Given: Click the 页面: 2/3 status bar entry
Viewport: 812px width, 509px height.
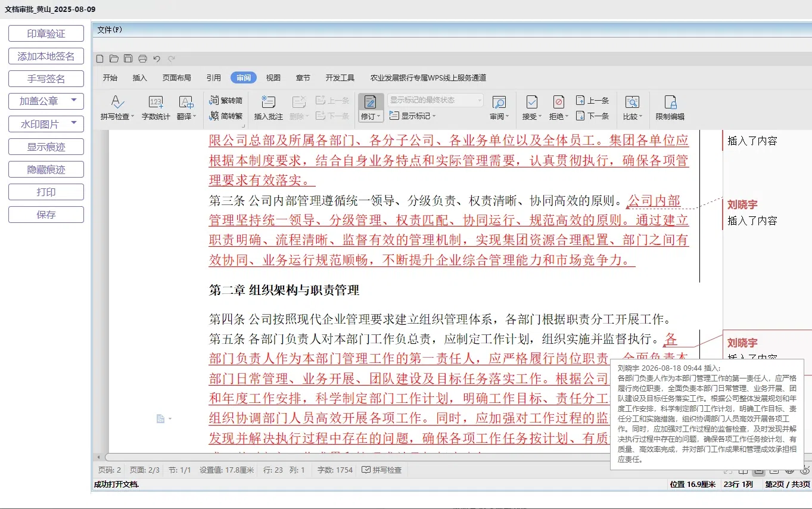Looking at the screenshot, I should (145, 470).
